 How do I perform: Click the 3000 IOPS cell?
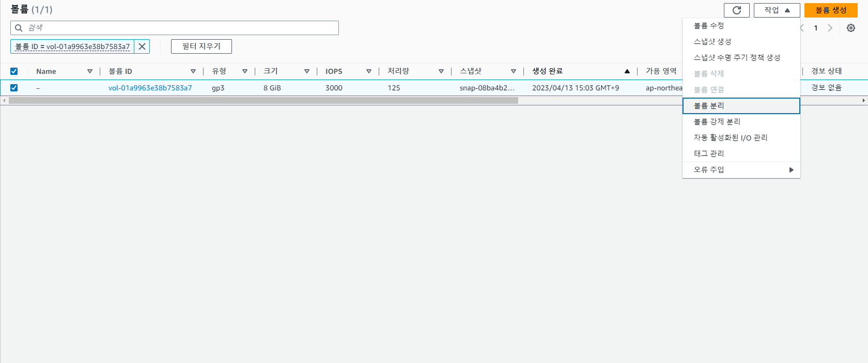334,88
